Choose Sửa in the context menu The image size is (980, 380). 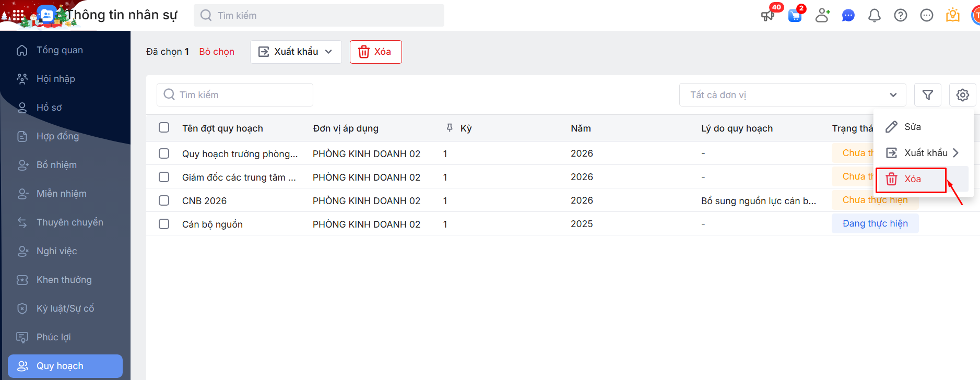(x=912, y=127)
